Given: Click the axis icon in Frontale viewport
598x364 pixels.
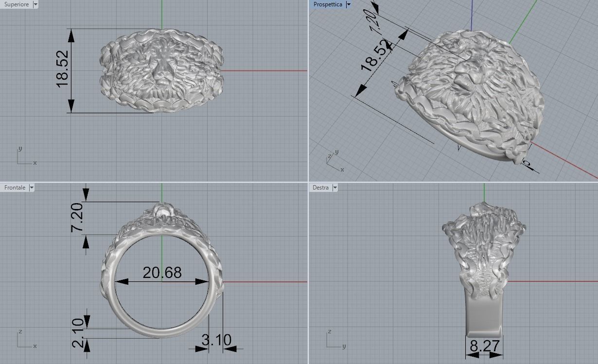Looking at the screenshot, I should coord(27,339).
